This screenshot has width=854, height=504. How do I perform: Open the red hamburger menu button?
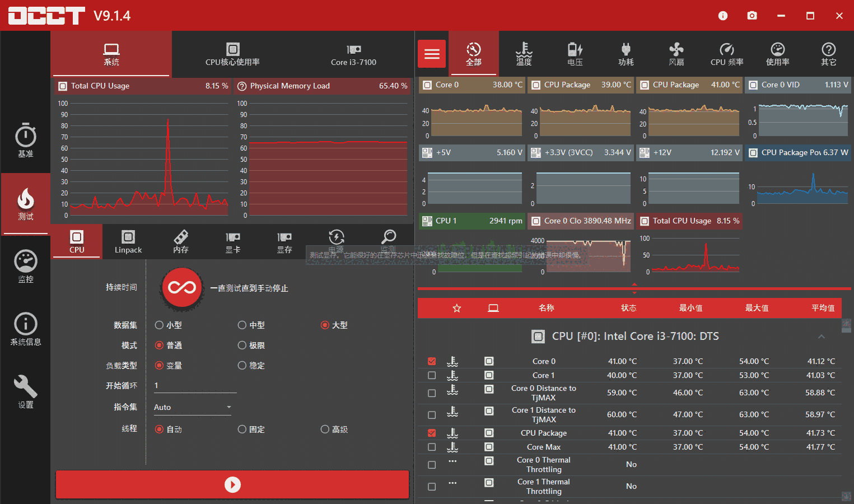coord(432,54)
